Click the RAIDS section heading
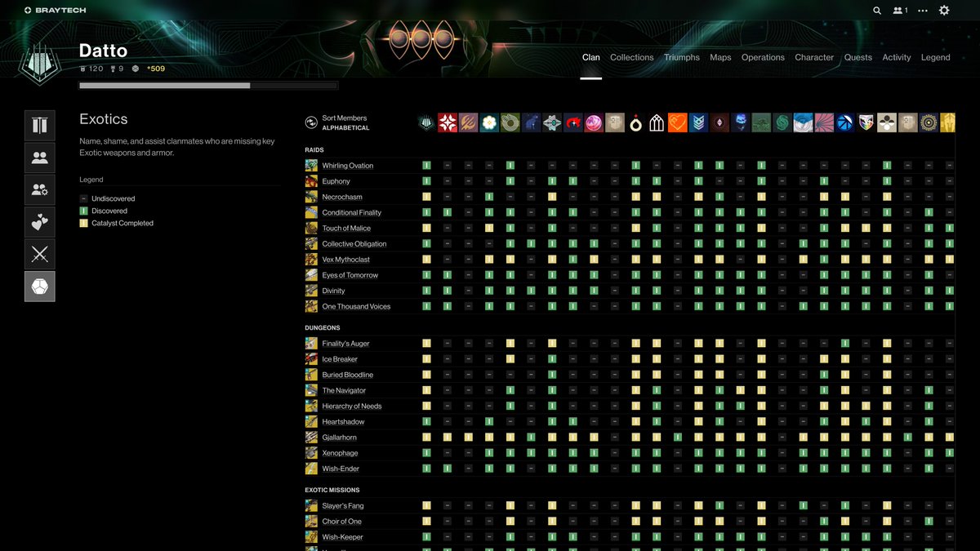Image resolution: width=980 pixels, height=551 pixels. tap(314, 150)
